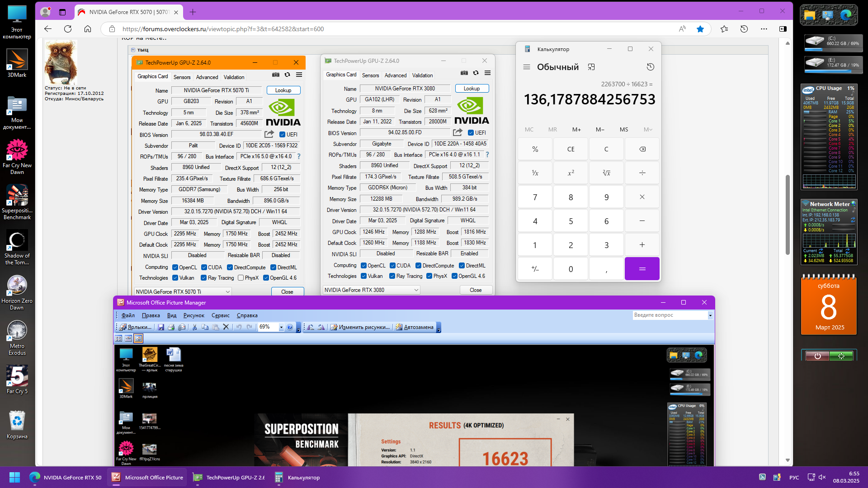The height and width of the screenshot is (488, 868).
Task: Switch to thumbnail view icon
Action: coord(118,338)
